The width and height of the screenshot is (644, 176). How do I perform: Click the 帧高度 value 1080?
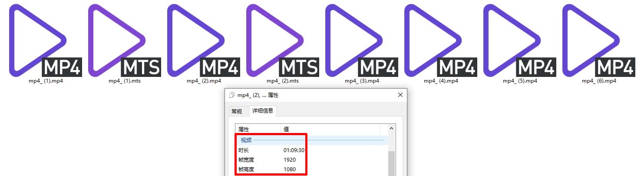tap(290, 169)
